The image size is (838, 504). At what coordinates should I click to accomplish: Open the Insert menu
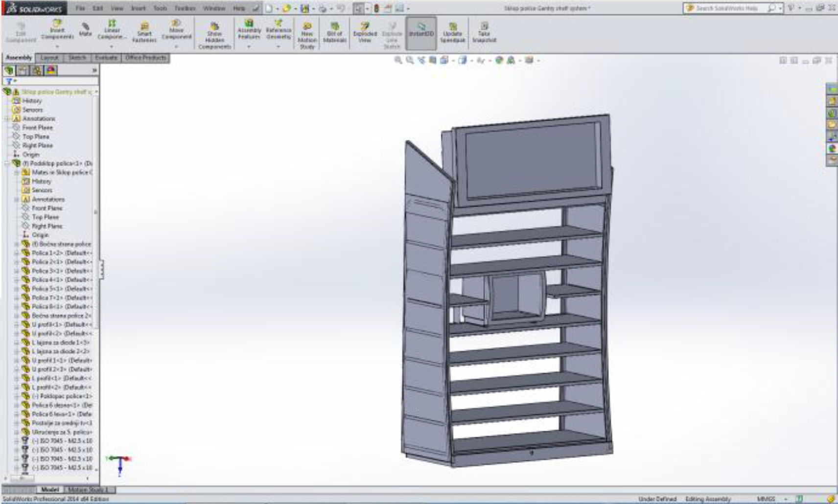point(138,8)
